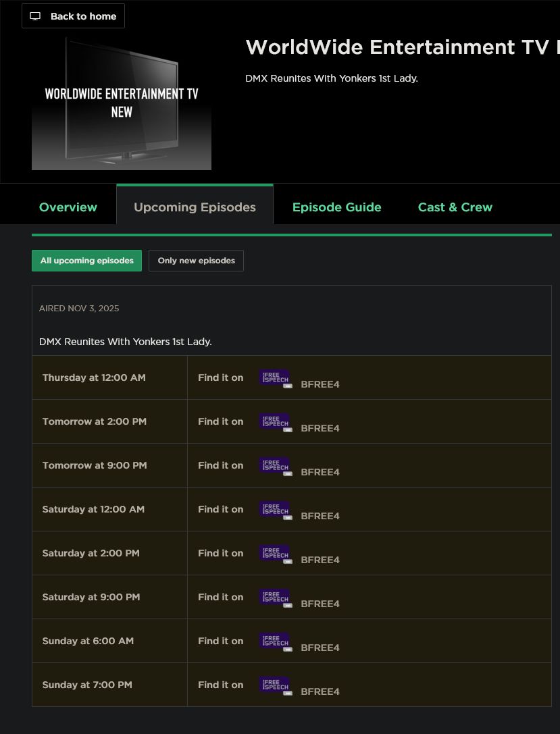Switch to the Episode Guide tab
Viewport: 560px width, 734px height.
[336, 207]
